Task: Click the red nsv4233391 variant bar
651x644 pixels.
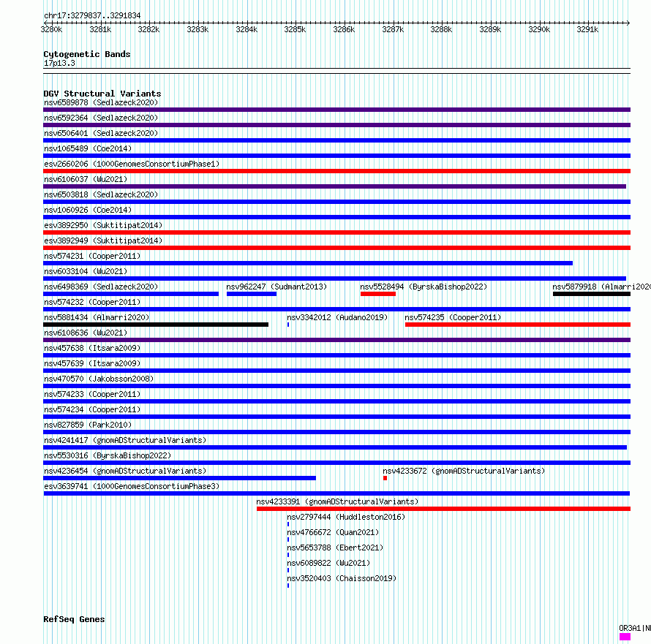Action: click(x=443, y=509)
